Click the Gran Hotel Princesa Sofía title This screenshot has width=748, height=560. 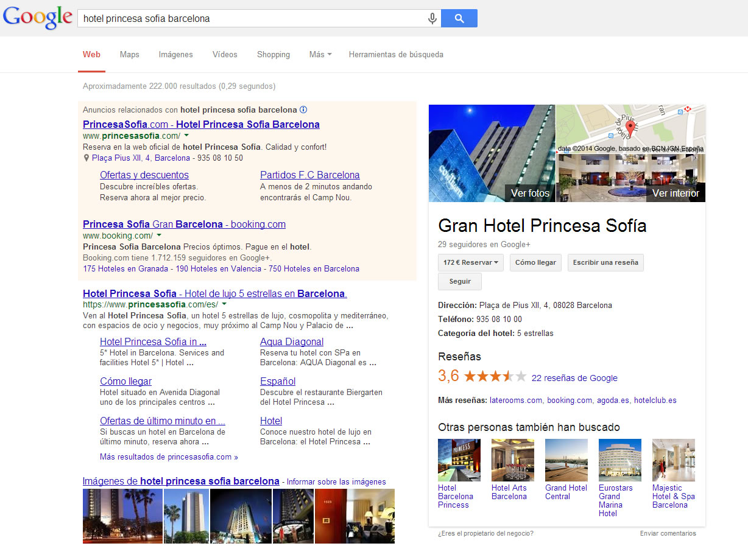point(542,226)
